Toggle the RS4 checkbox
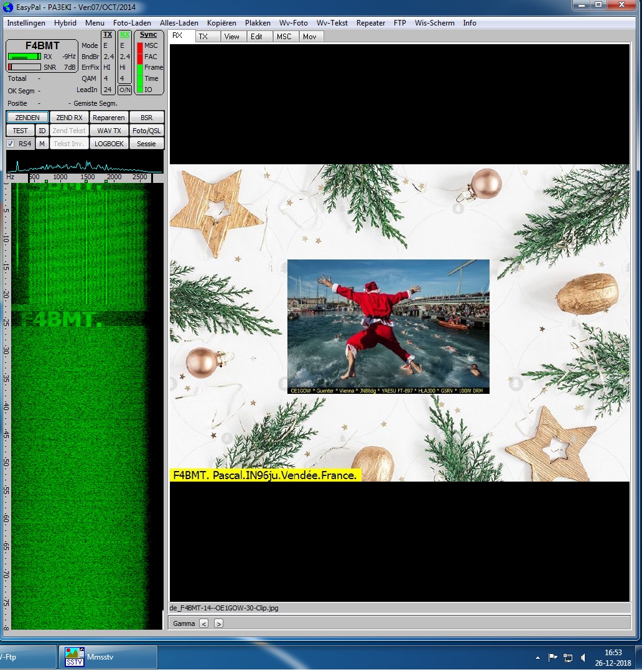Viewport: 642px width, 672px height. [x=11, y=144]
